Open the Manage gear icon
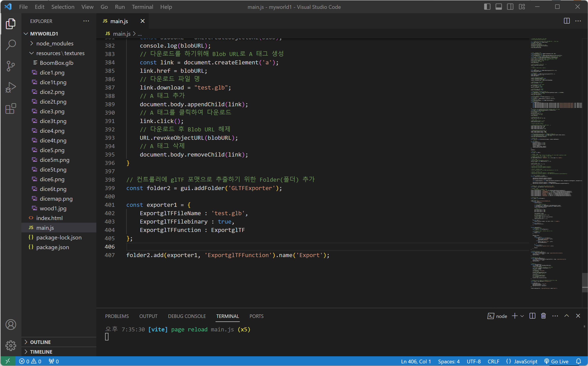Screen dimensions: 588x366 click(x=11, y=345)
